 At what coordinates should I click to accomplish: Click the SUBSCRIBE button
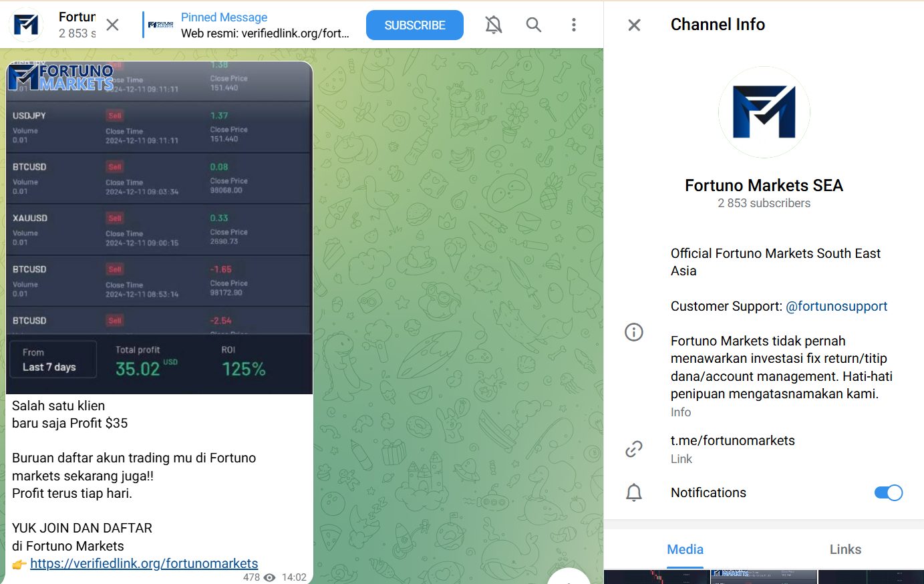point(415,25)
